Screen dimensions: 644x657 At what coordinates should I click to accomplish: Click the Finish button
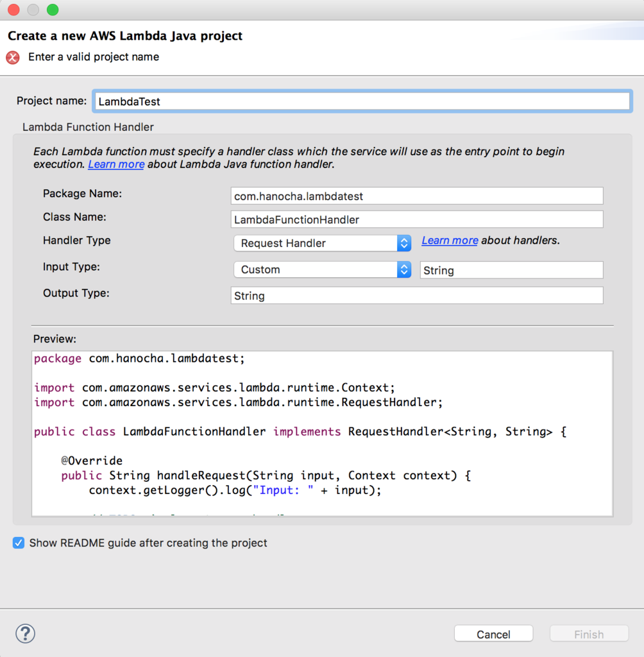coord(589,634)
